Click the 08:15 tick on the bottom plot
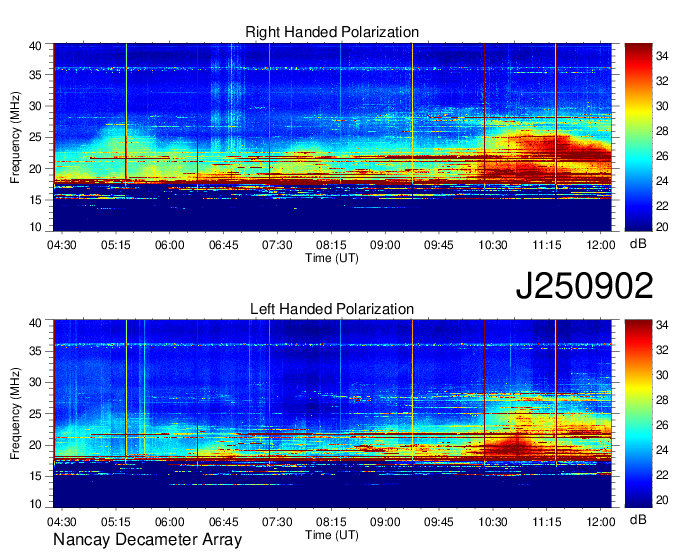This screenshot has height=552, width=680. pos(331,522)
